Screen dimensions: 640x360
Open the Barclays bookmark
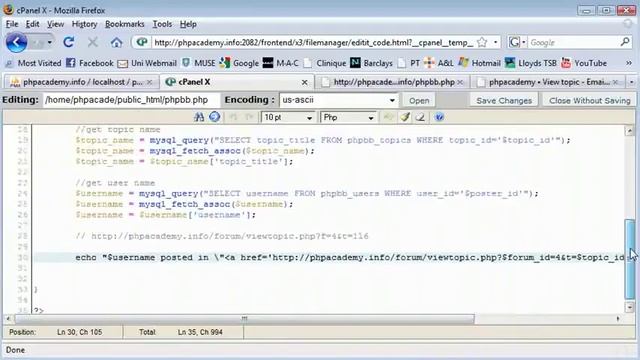[372, 63]
